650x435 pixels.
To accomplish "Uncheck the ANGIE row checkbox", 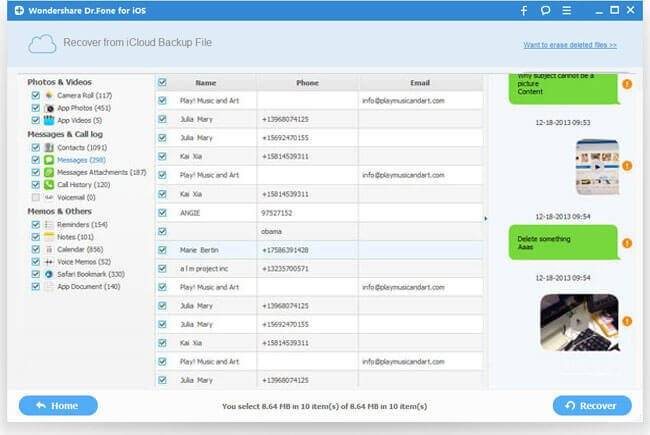I will [163, 212].
